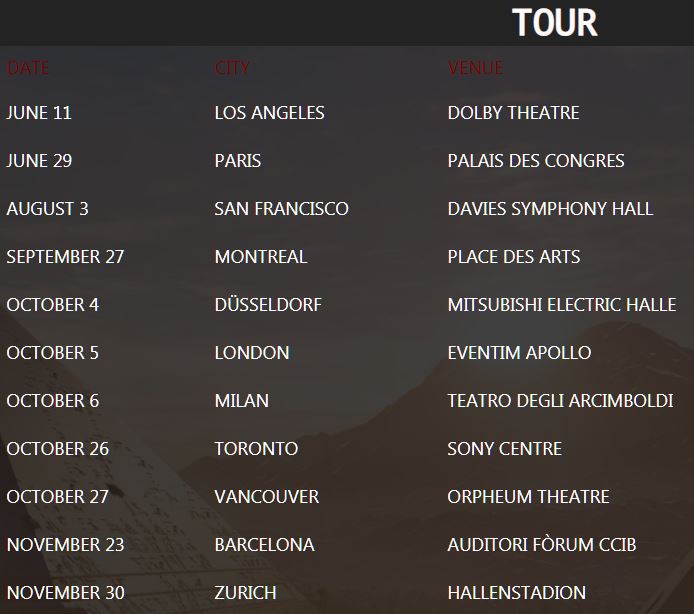Screen dimensions: 694x614
Task: Click the CITY column header
Action: (x=232, y=68)
